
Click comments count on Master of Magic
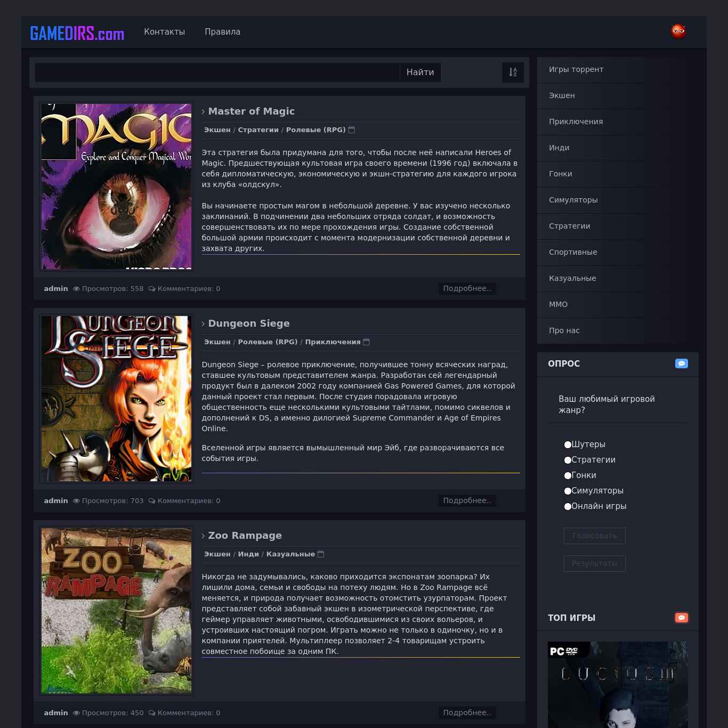coord(184,288)
